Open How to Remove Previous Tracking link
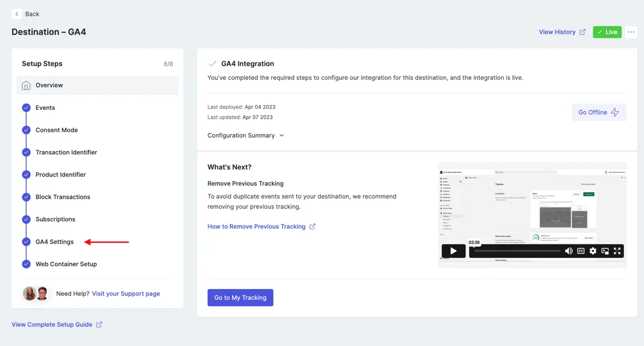This screenshot has width=644, height=346. pos(256,227)
